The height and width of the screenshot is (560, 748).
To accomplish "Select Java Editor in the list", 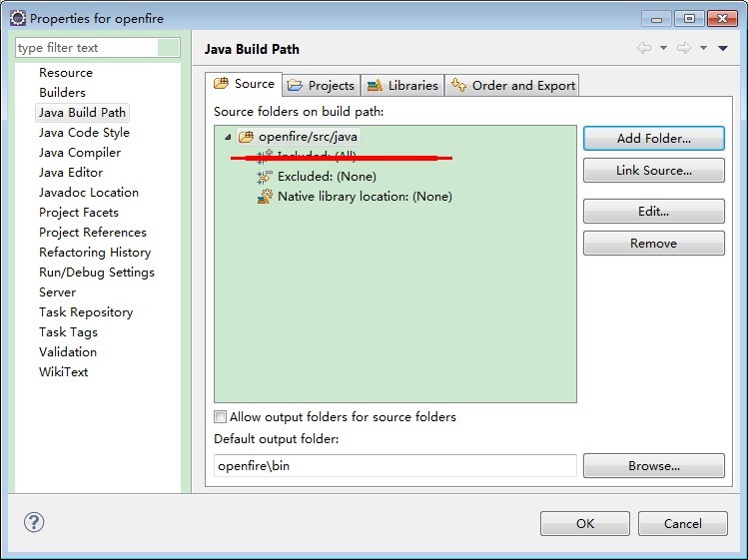I will coord(71,173).
